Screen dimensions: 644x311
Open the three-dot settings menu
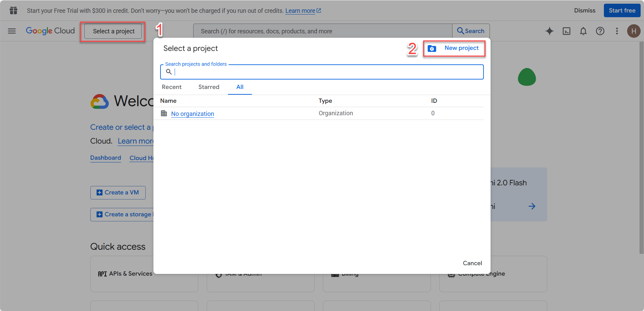(617, 31)
